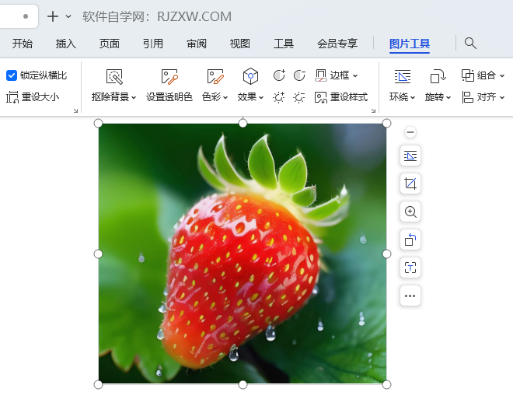Viewport: 513px width, 420px height.
Task: Open the floating more options ellipsis
Action: coord(410,296)
